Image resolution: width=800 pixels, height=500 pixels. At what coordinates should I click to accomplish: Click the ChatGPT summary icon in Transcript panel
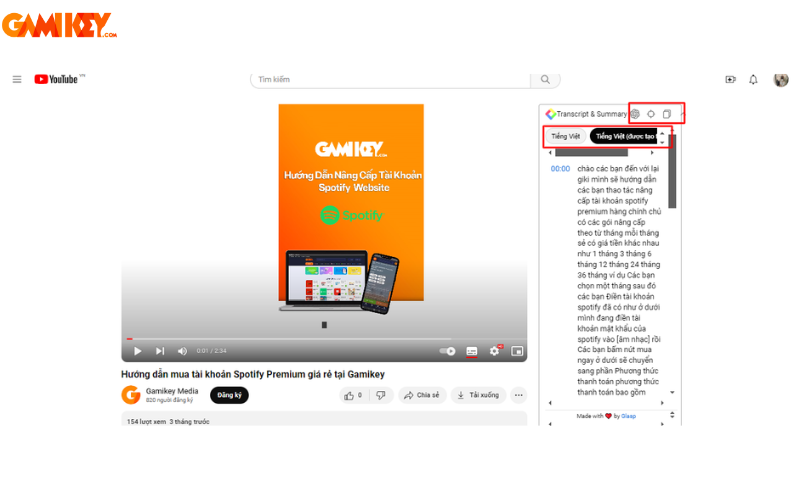click(x=634, y=114)
